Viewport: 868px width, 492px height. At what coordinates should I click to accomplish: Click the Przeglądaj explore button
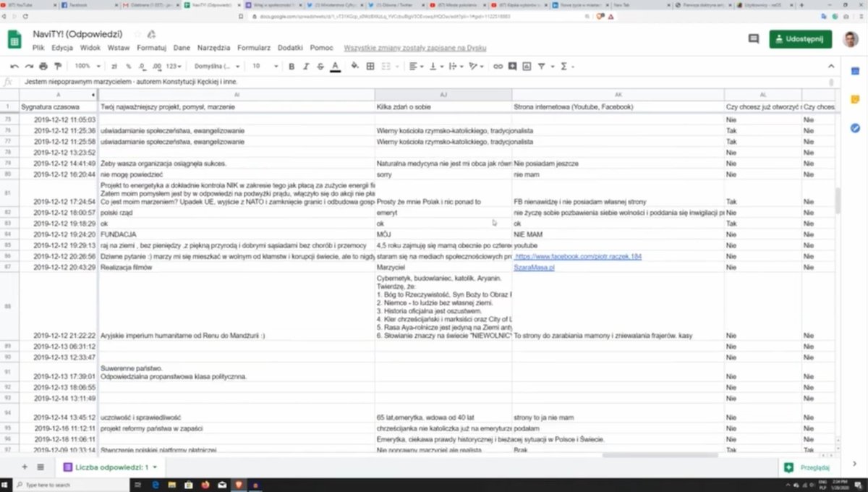[x=809, y=467]
